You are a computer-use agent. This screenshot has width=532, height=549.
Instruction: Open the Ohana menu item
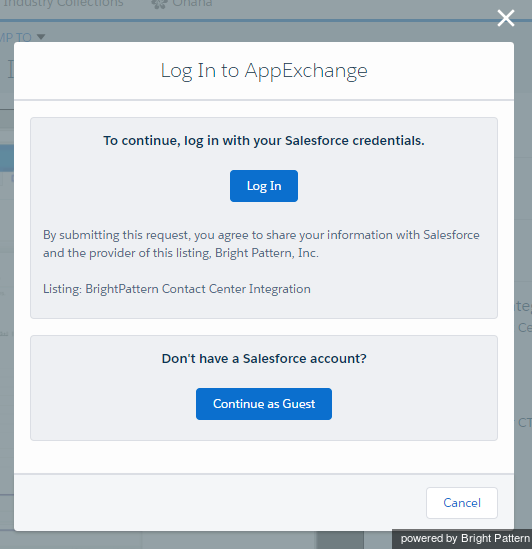coord(192,4)
